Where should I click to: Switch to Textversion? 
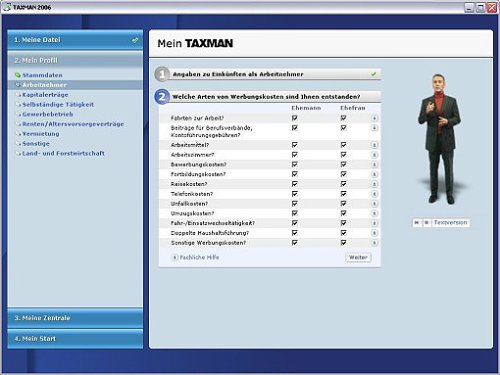point(450,222)
